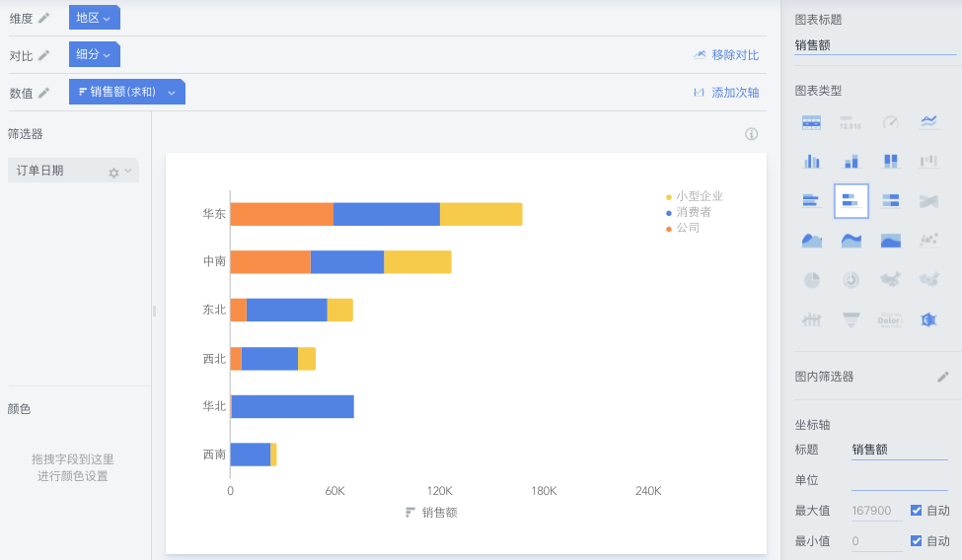962x560 pixels.
Task: Edit 图内筛选器 with the pencil icon
Action: (x=943, y=377)
